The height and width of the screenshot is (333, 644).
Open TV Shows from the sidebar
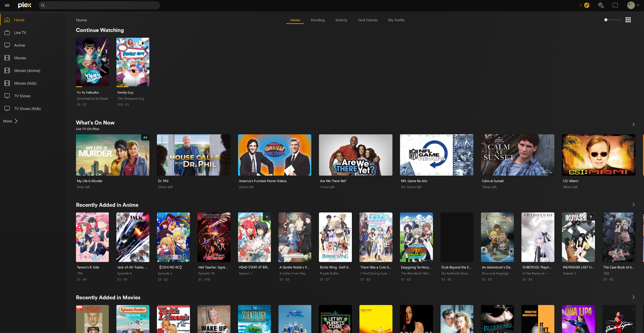(22, 96)
